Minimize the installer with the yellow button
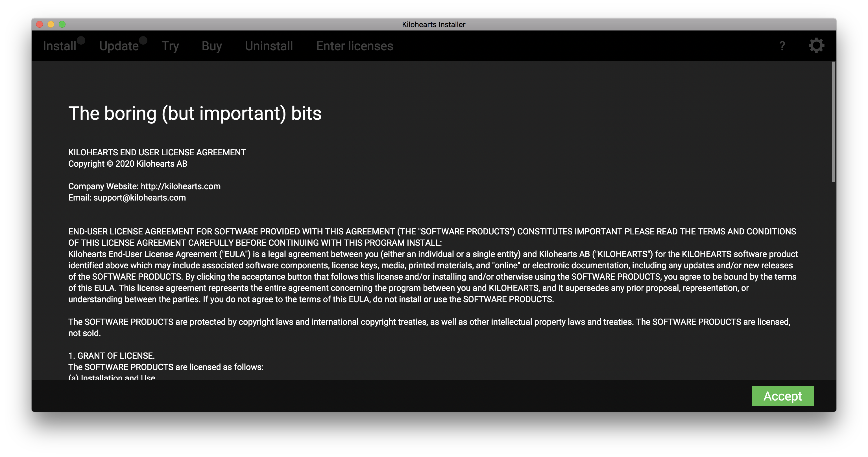This screenshot has width=868, height=457. pos(51,24)
